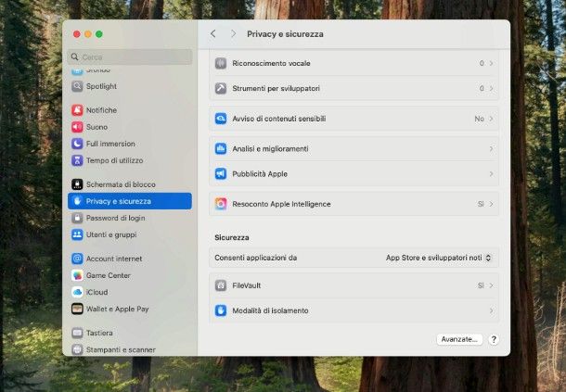Screen dimensions: 566x392
Task: Expand Resoconto Apple Intelligence chevron
Action: click(x=491, y=204)
